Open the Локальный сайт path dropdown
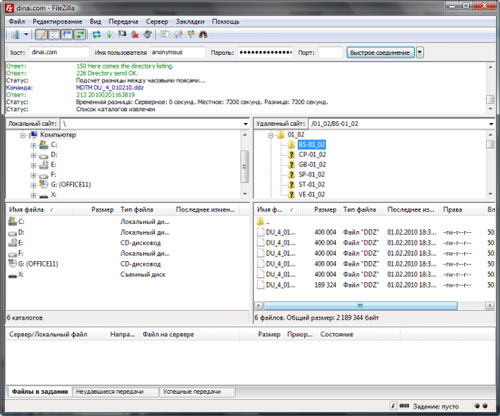 tap(246, 124)
